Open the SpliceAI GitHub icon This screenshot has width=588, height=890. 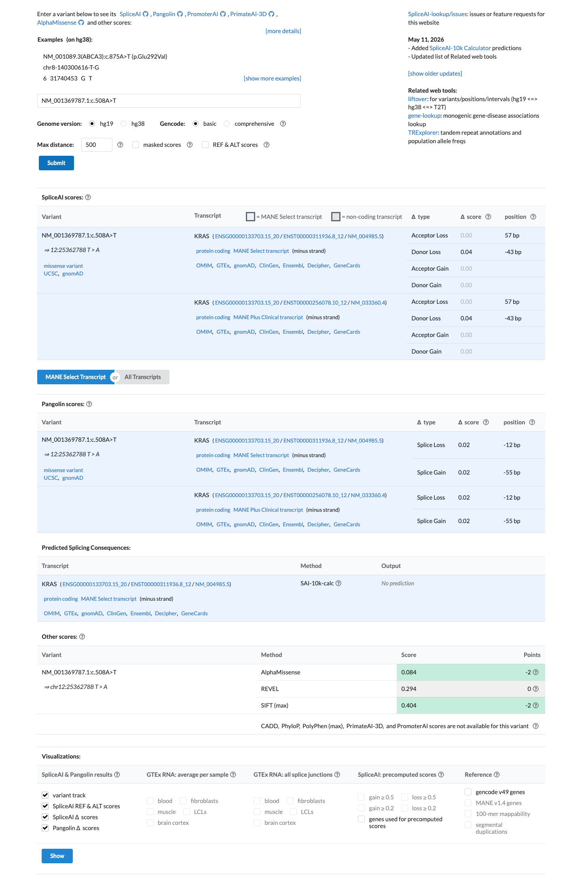tap(146, 14)
